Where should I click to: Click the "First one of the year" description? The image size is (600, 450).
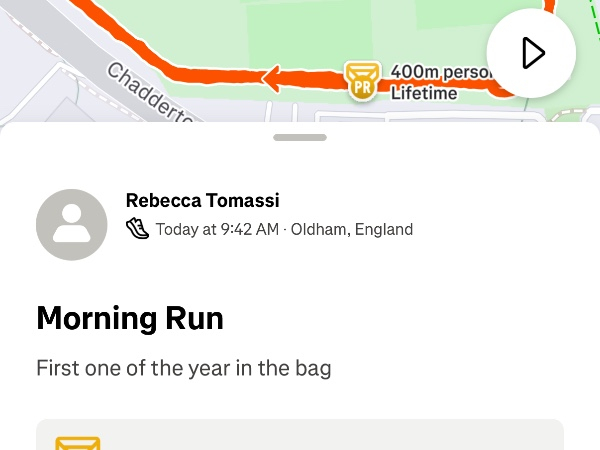click(183, 368)
